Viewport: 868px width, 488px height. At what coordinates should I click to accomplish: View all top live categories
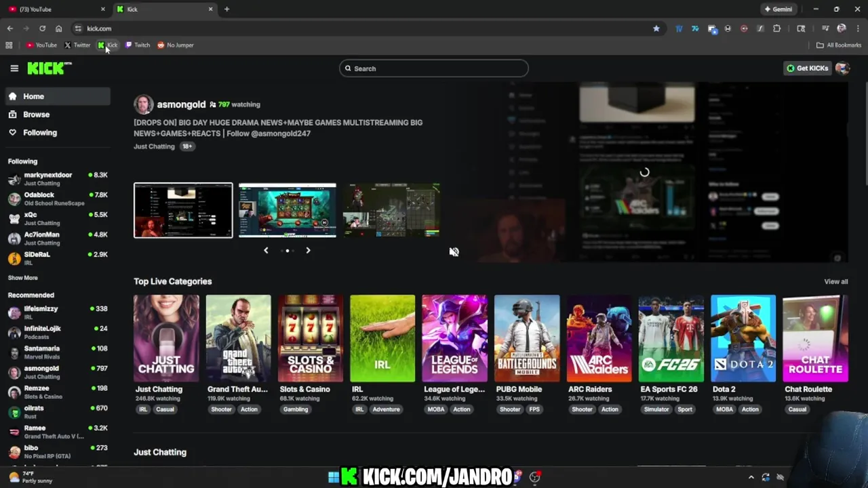coord(835,281)
